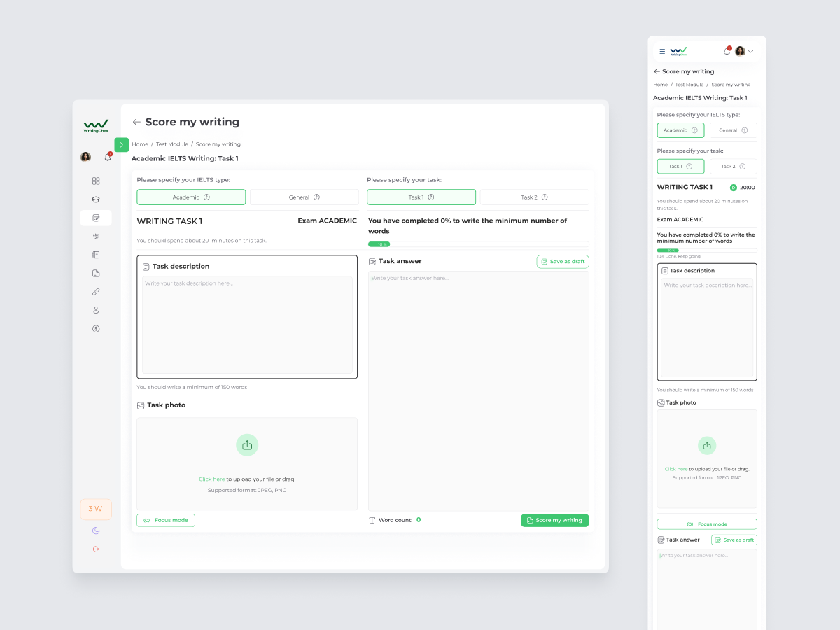Click the help icon on desktop Task 1 button
This screenshot has height=630, width=840.
pos(431,197)
